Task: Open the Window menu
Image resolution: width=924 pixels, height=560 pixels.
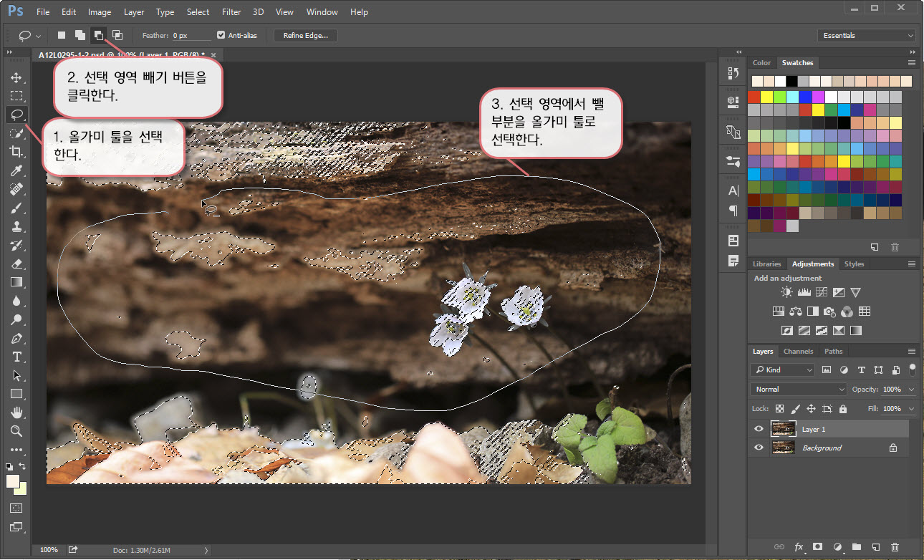Action: [x=322, y=12]
